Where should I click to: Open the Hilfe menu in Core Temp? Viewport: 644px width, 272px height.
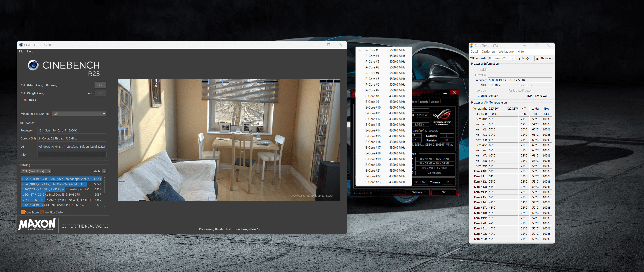pos(521,52)
